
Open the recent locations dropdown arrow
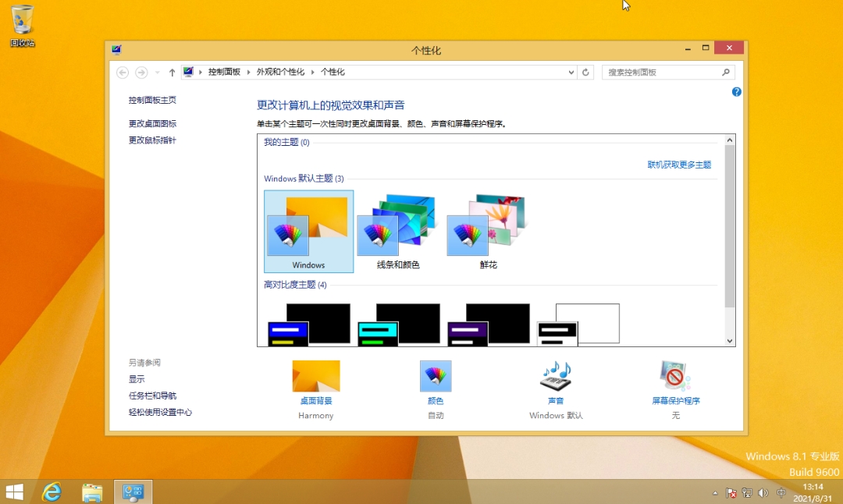[158, 73]
